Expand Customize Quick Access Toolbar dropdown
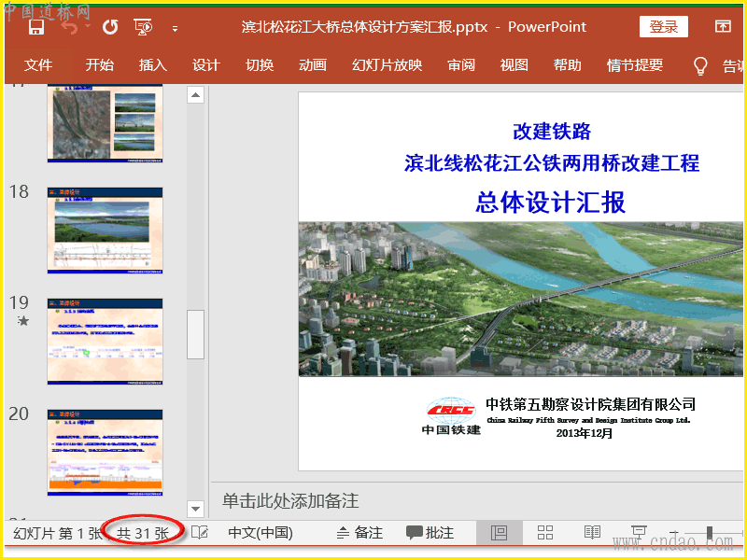 [x=175, y=28]
